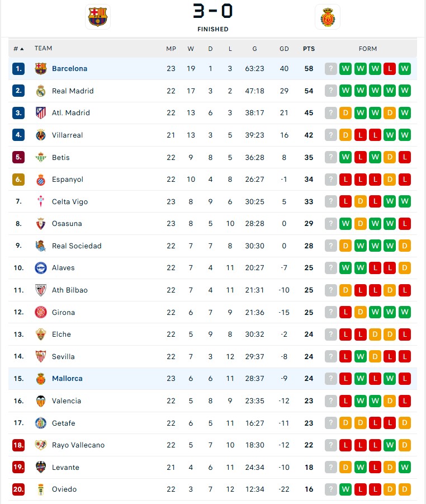Open the Atl. Madrid team link
Viewport: 426px width, 504px height.
point(70,113)
